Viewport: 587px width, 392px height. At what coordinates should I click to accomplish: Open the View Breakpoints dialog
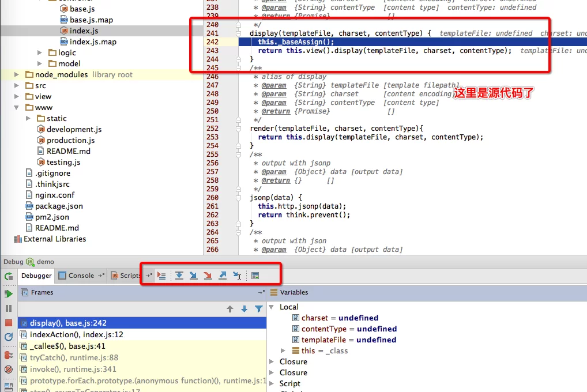point(9,355)
